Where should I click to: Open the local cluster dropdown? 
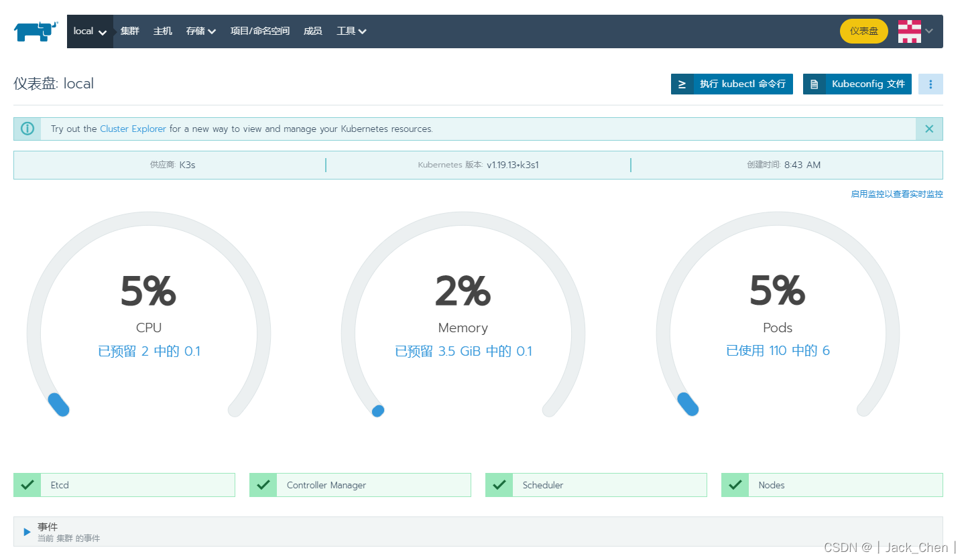90,31
